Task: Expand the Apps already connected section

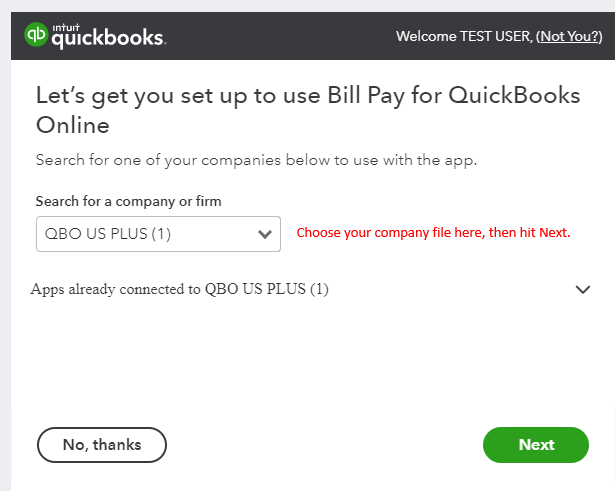Action: [x=180, y=289]
